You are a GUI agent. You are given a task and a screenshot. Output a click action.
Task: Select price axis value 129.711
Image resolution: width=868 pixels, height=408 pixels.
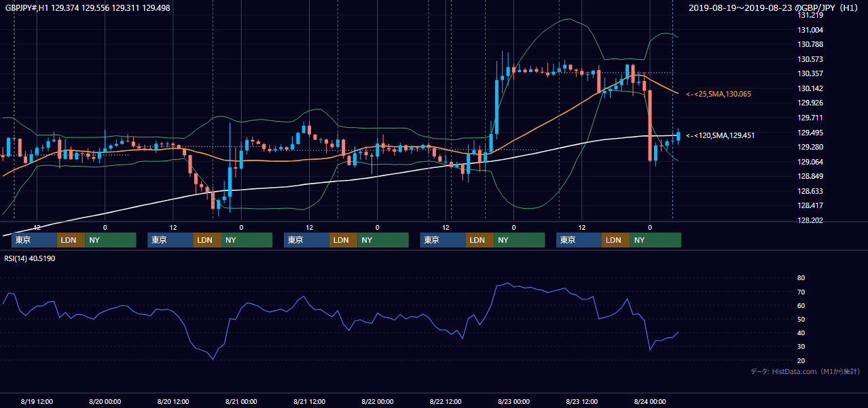pyautogui.click(x=810, y=118)
